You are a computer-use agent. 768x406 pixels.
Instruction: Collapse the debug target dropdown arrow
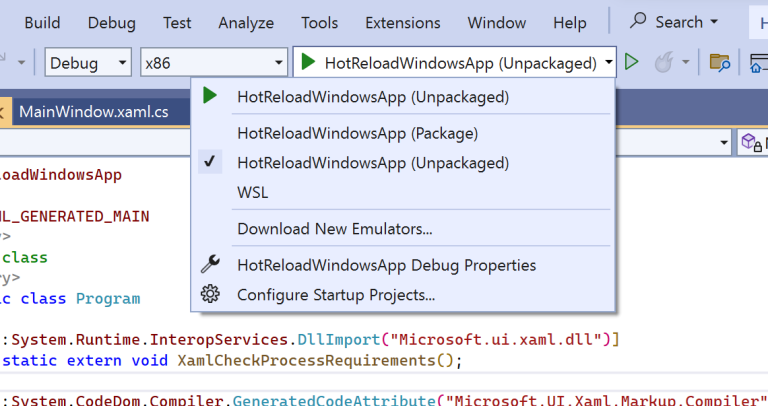point(609,62)
